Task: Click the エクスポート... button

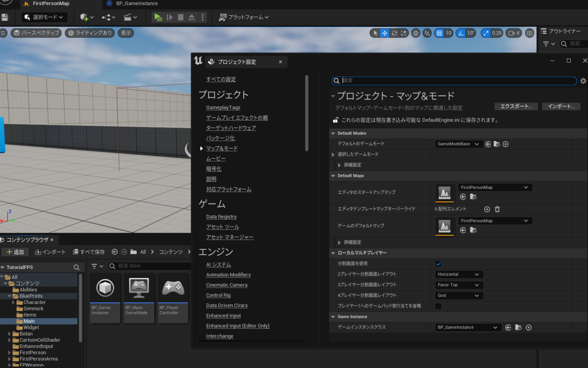Action: 516,106
